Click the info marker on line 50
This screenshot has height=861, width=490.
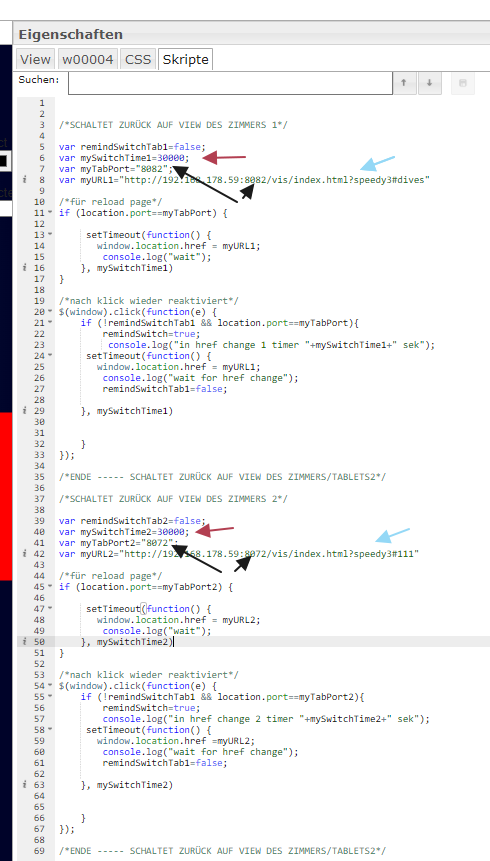(25, 641)
